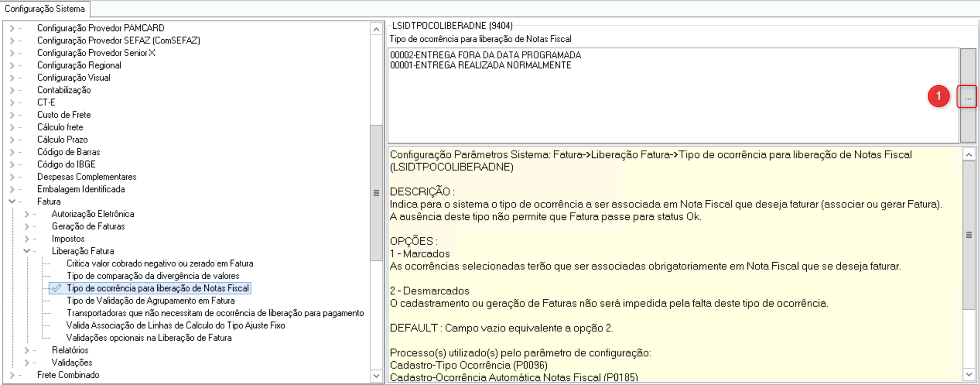Image resolution: width=980 pixels, height=385 pixels.
Task: Click the LSIDTPOCOLIBERADNE (9404) group label
Action: pyautogui.click(x=452, y=25)
